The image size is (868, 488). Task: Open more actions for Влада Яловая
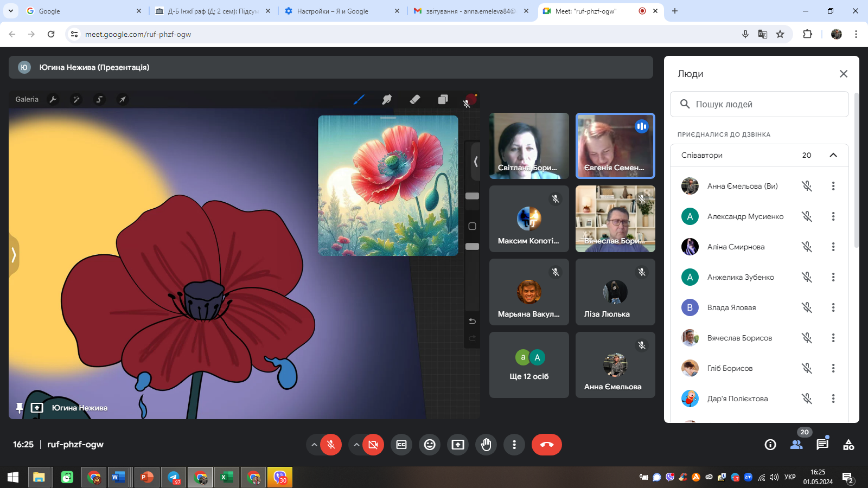[x=833, y=307]
